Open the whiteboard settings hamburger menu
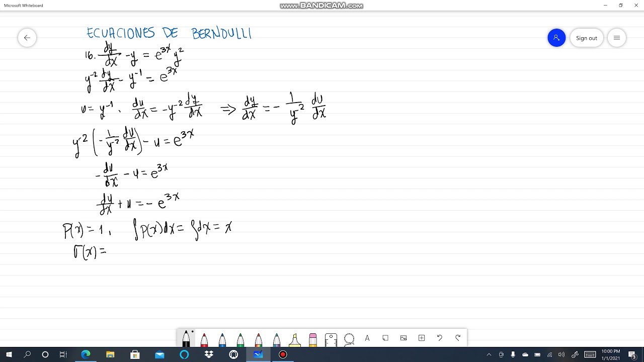644x362 pixels. 617,38
